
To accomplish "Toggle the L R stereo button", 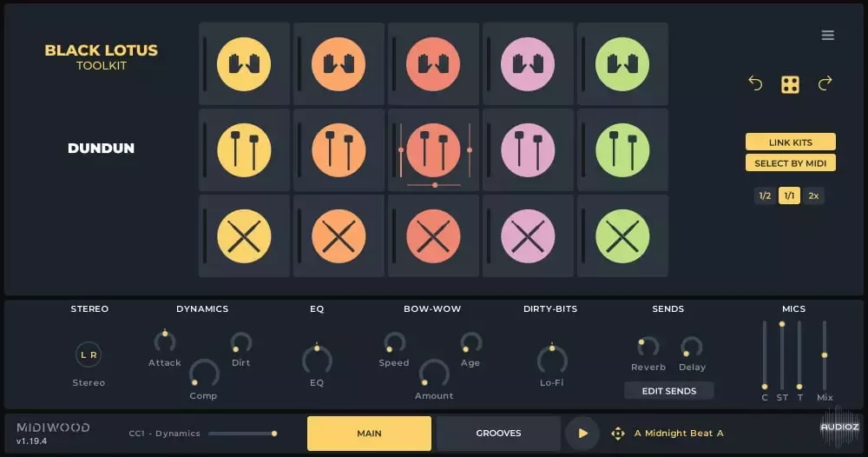I will (x=89, y=354).
